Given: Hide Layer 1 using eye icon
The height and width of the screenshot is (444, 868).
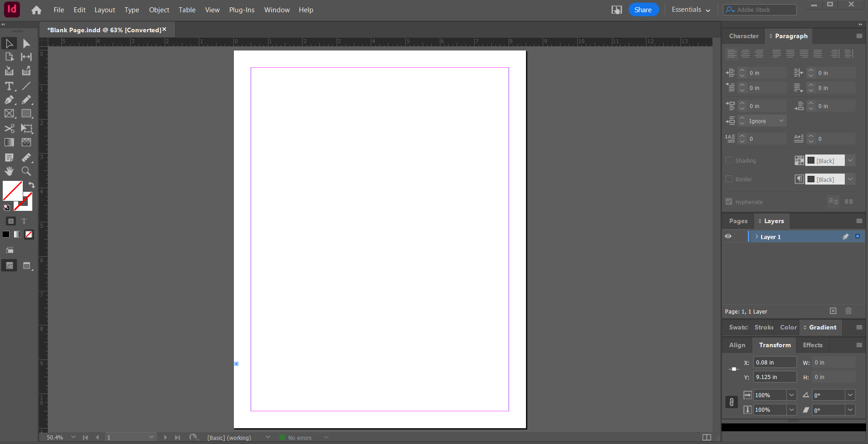Looking at the screenshot, I should pos(728,237).
